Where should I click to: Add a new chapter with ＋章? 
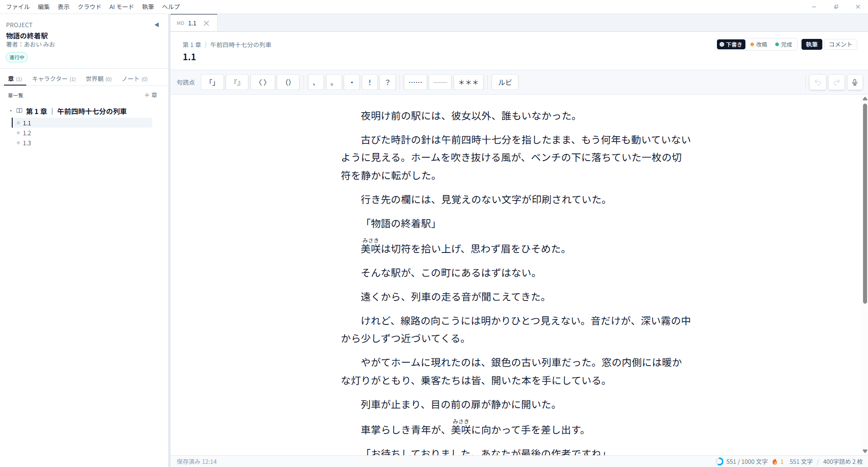coord(151,95)
